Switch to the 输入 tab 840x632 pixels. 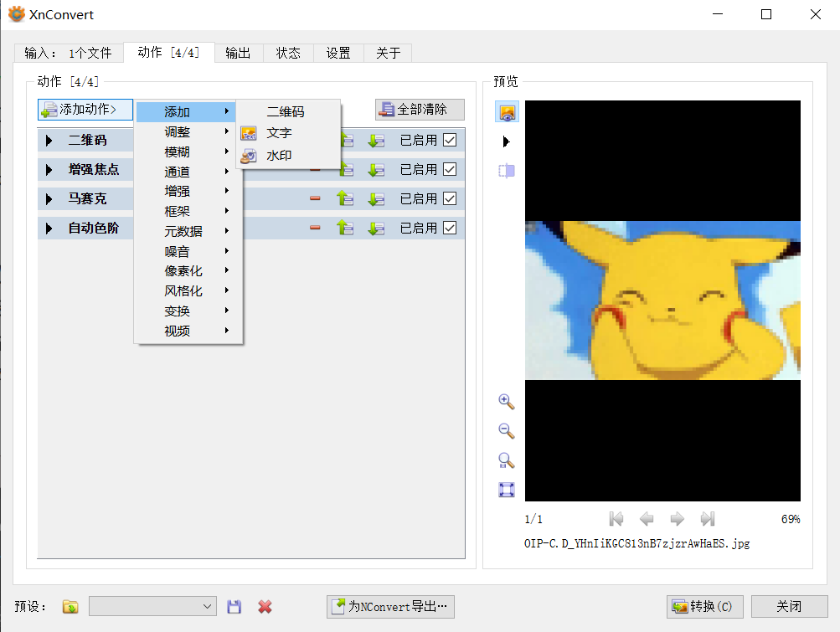[x=69, y=53]
